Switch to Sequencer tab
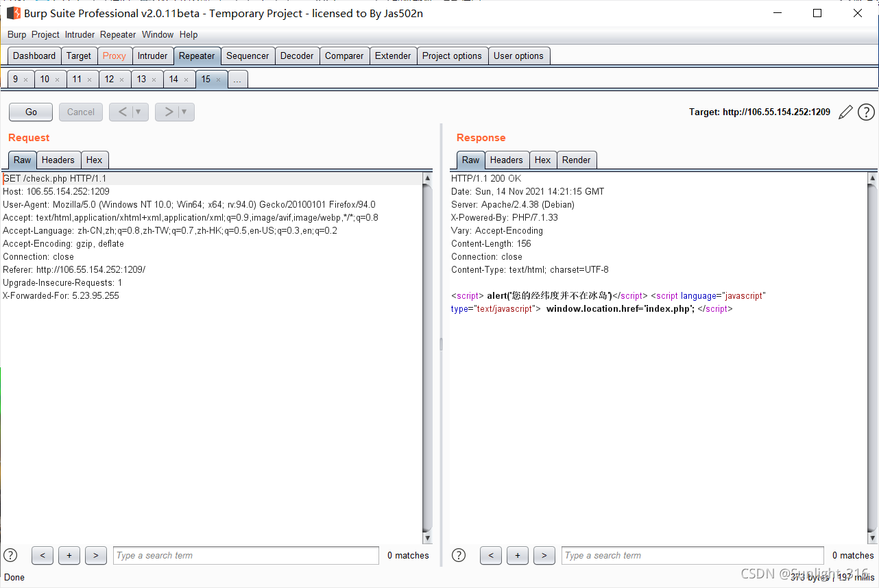Viewport: 879px width, 588px height. (x=248, y=56)
